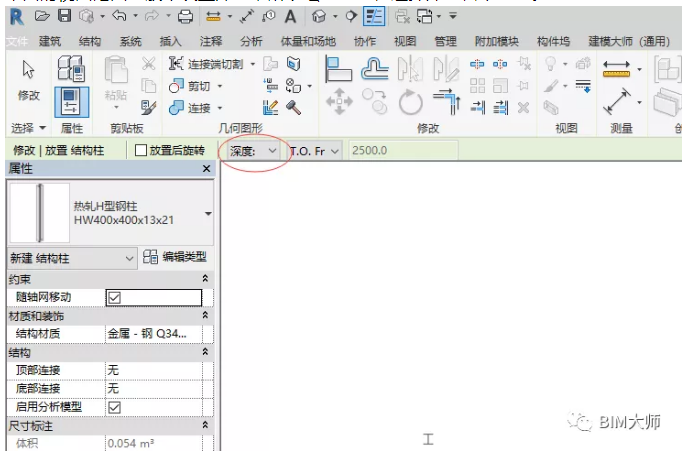Click the Undo arrow icon
This screenshot has height=455, width=688.
(x=119, y=16)
